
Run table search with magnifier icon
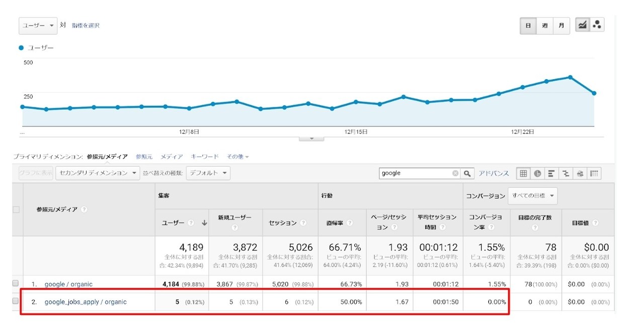point(467,173)
